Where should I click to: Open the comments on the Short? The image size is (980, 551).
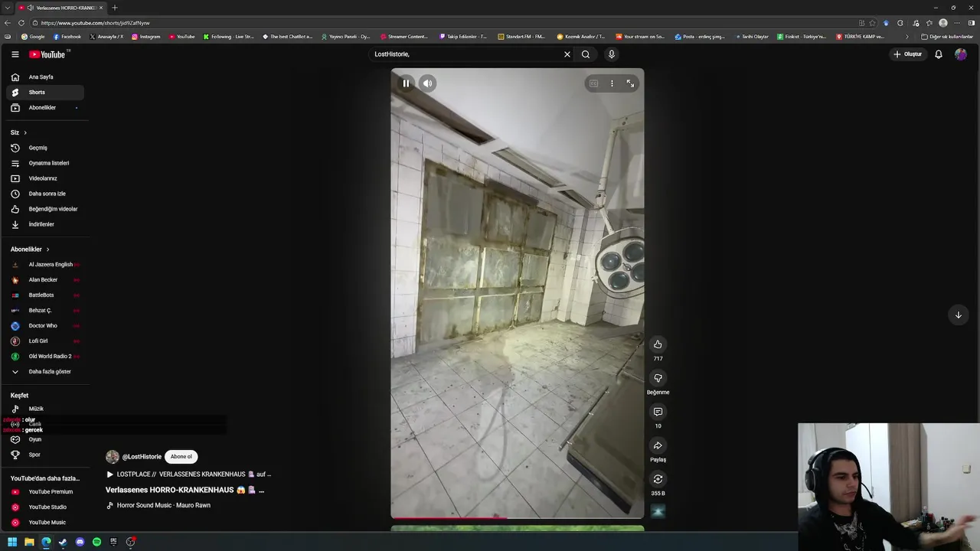pyautogui.click(x=658, y=412)
